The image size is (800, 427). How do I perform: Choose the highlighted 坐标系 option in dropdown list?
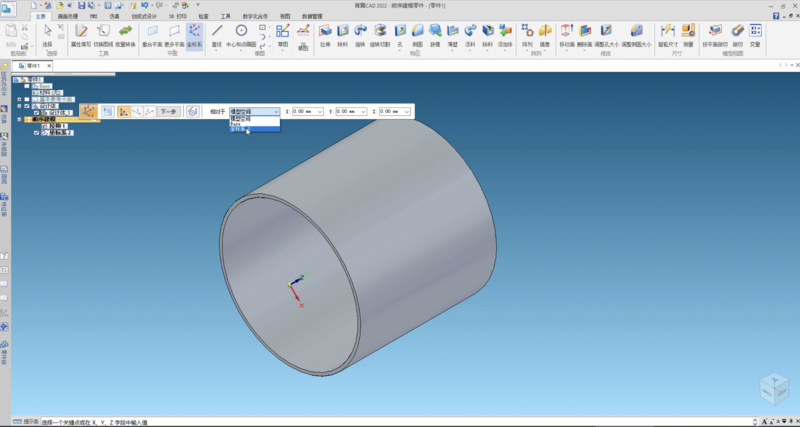[243, 129]
